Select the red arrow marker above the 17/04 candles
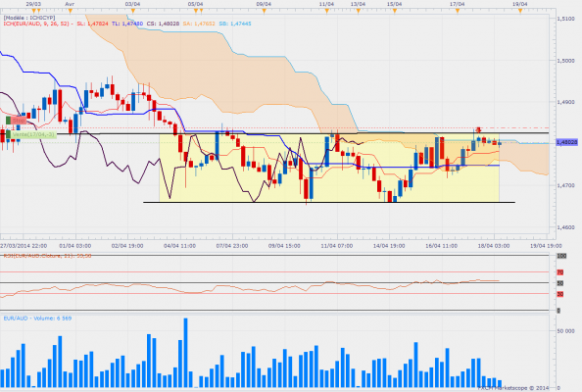Image resolution: width=582 pixels, height=392 pixels. click(479, 130)
